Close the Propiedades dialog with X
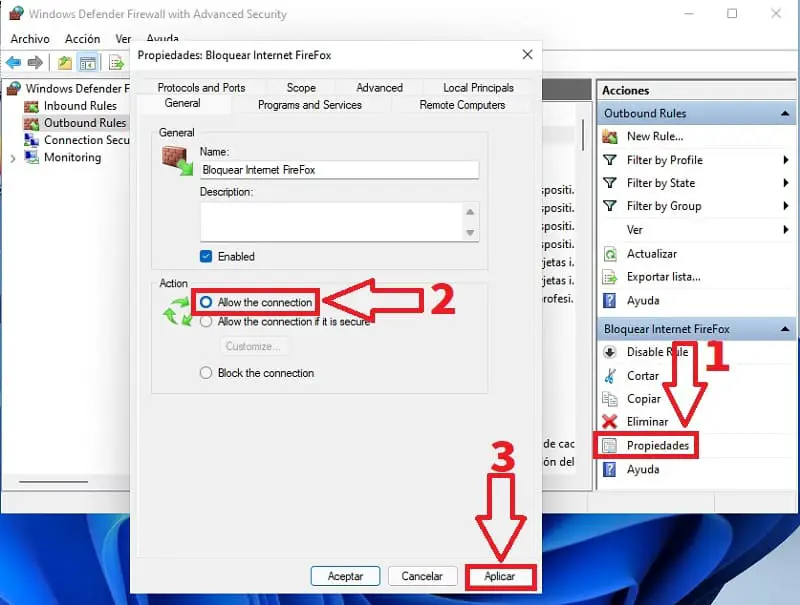The height and width of the screenshot is (605, 800). pos(528,55)
